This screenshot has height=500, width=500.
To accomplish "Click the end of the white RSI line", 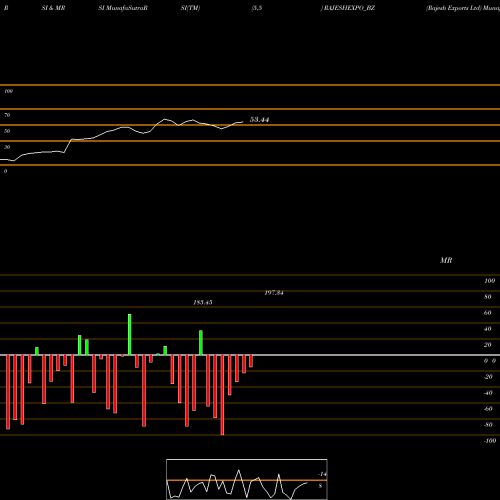I will [243, 122].
